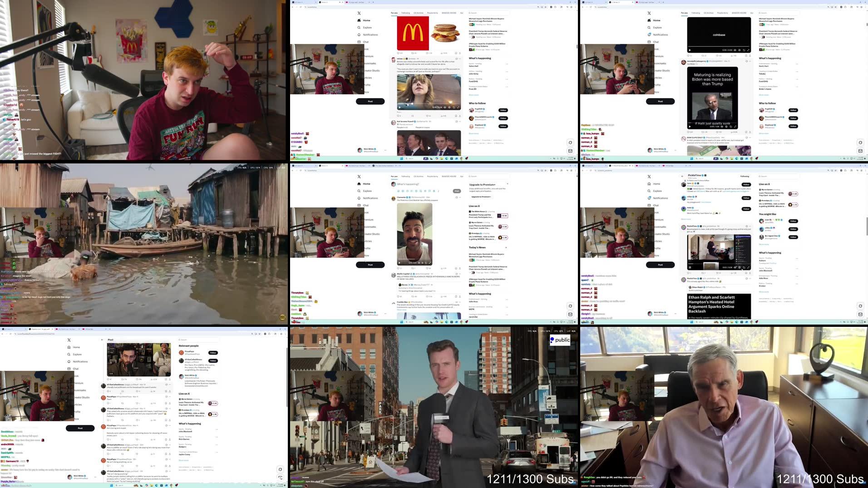Select the For you timeline tab
The height and width of the screenshot is (488, 868).
pyautogui.click(x=394, y=13)
